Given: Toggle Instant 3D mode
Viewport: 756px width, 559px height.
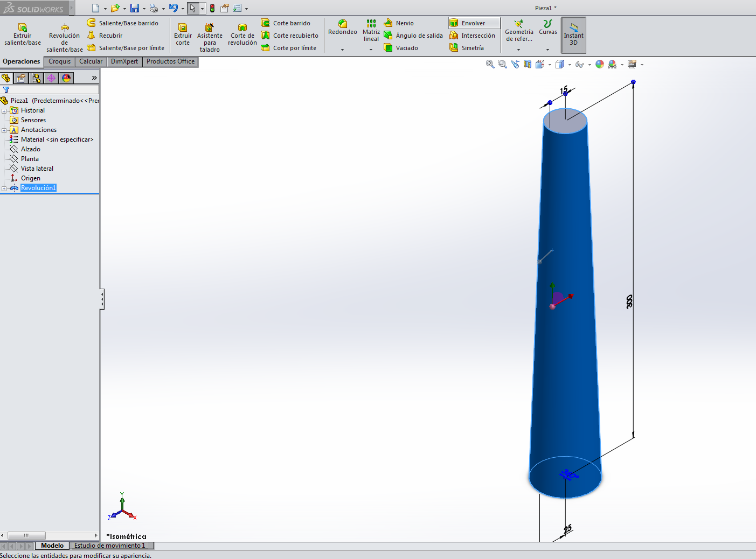Looking at the screenshot, I should [x=574, y=35].
